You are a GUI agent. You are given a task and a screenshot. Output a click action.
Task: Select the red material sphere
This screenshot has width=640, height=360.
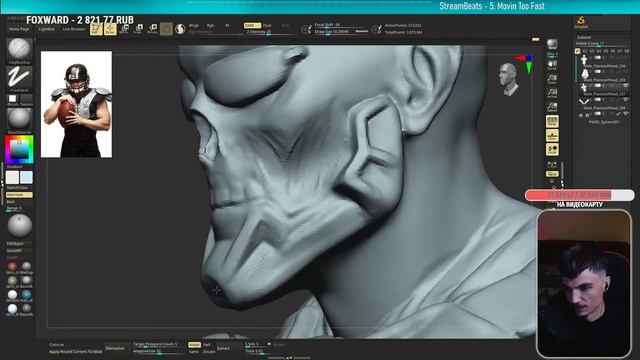click(12, 267)
